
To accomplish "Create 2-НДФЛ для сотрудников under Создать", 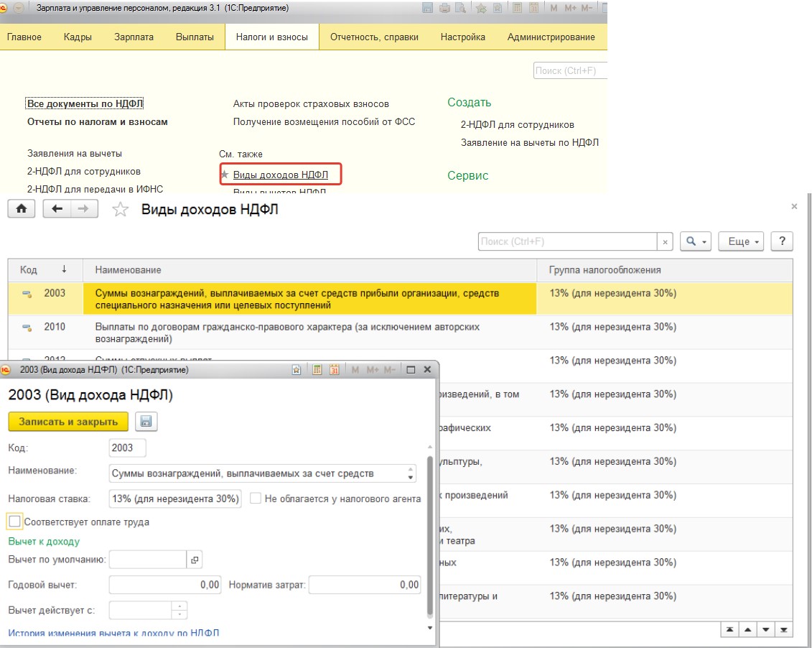I will (x=518, y=124).
